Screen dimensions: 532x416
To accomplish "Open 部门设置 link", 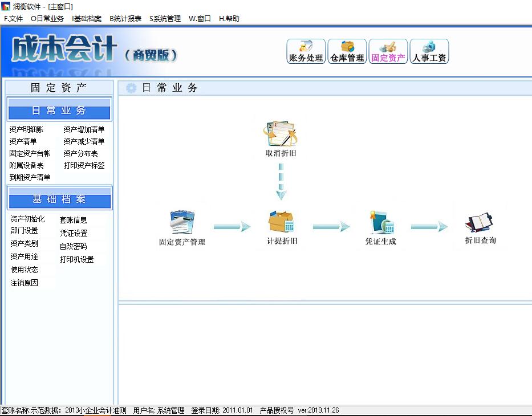I will pos(24,231).
